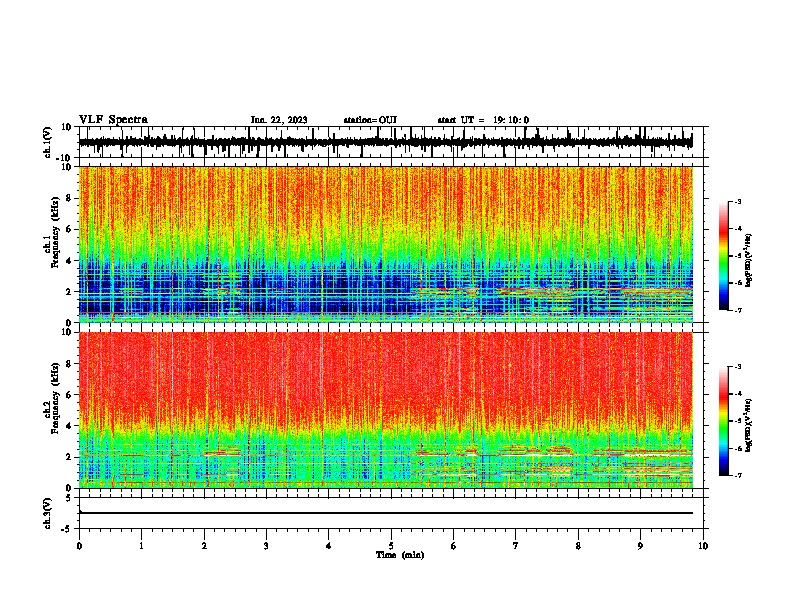The width and height of the screenshot is (792, 612).
Task: Click the "ch.1(V)" axis label
Action: click(x=47, y=142)
